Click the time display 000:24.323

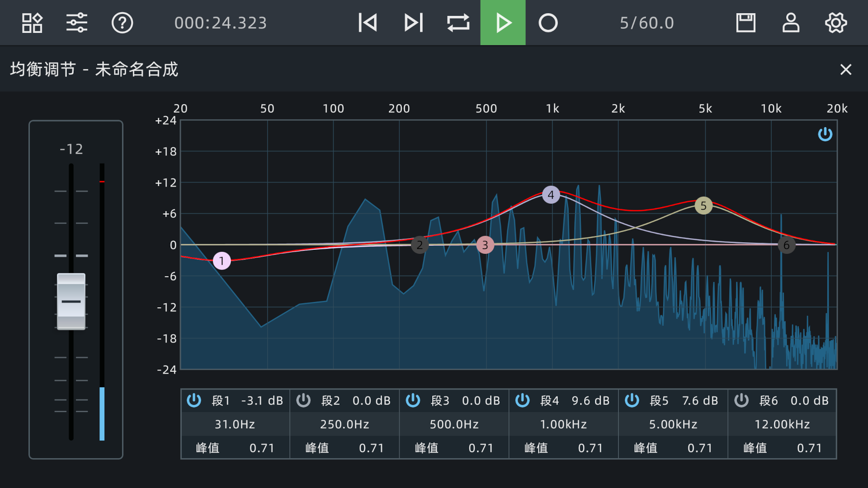tap(221, 23)
